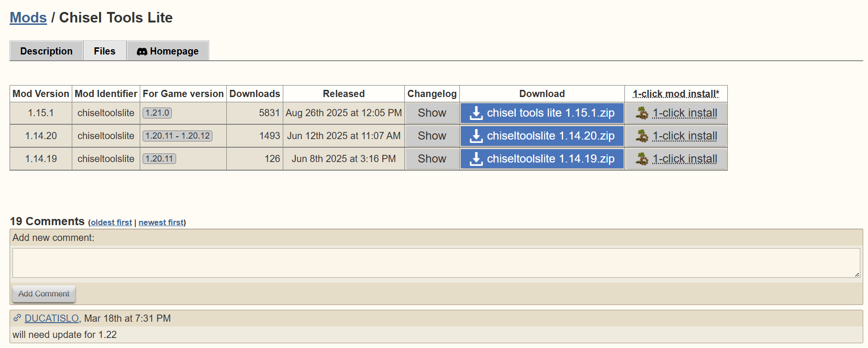Click the Mod Identifier column header
Screen dimensions: 868x348
coord(106,94)
